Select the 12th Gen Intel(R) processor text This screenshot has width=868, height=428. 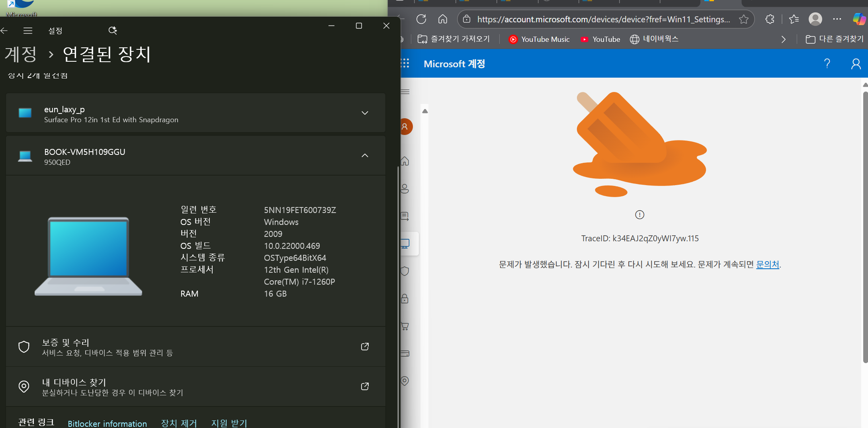(x=296, y=270)
